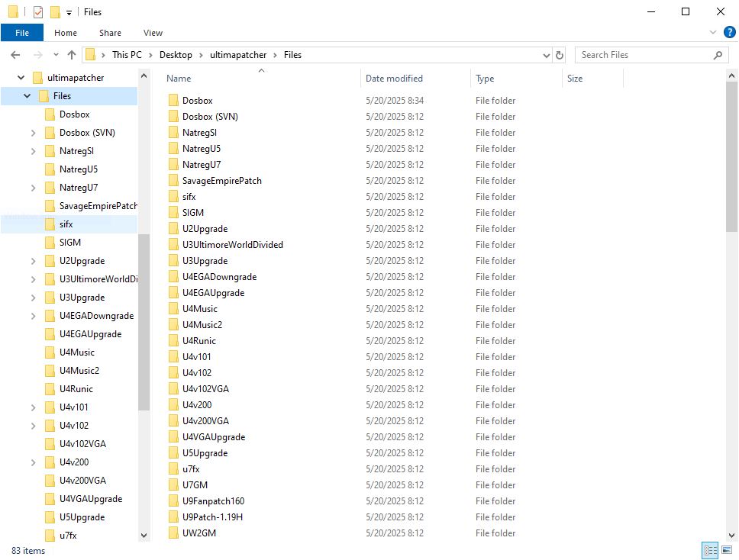Viewport: 739px width, 560px height.
Task: Click the SIGM folder icon in file list
Action: [x=173, y=212]
